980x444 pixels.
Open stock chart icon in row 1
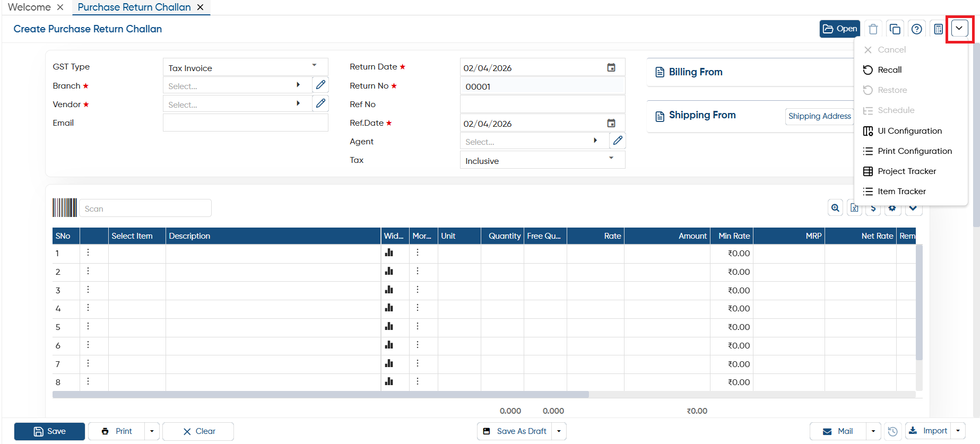click(389, 253)
